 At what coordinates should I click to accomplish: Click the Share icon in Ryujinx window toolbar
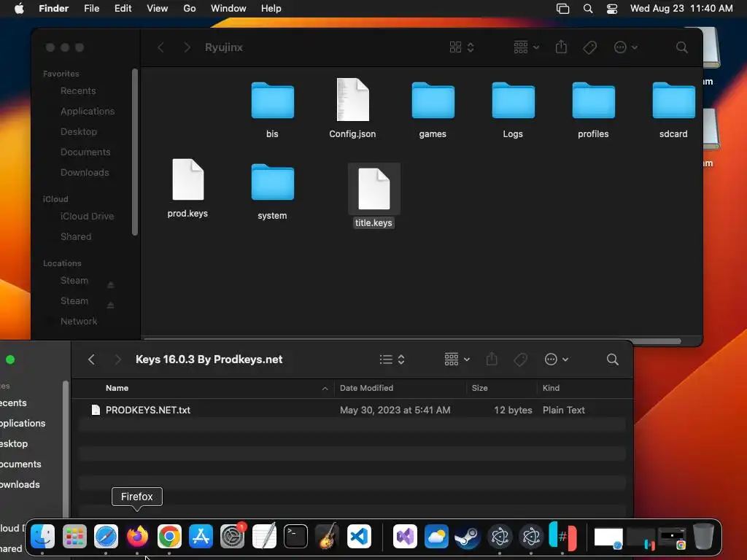[561, 47]
